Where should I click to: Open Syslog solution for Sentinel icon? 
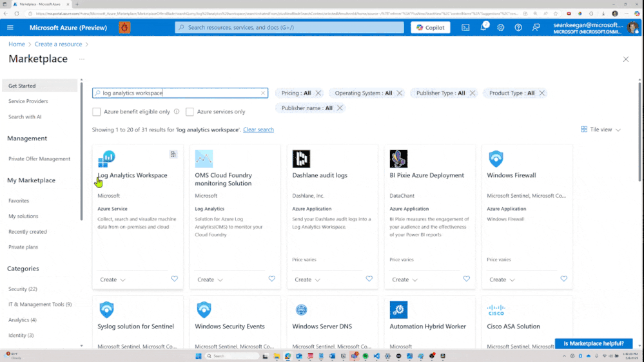(107, 310)
